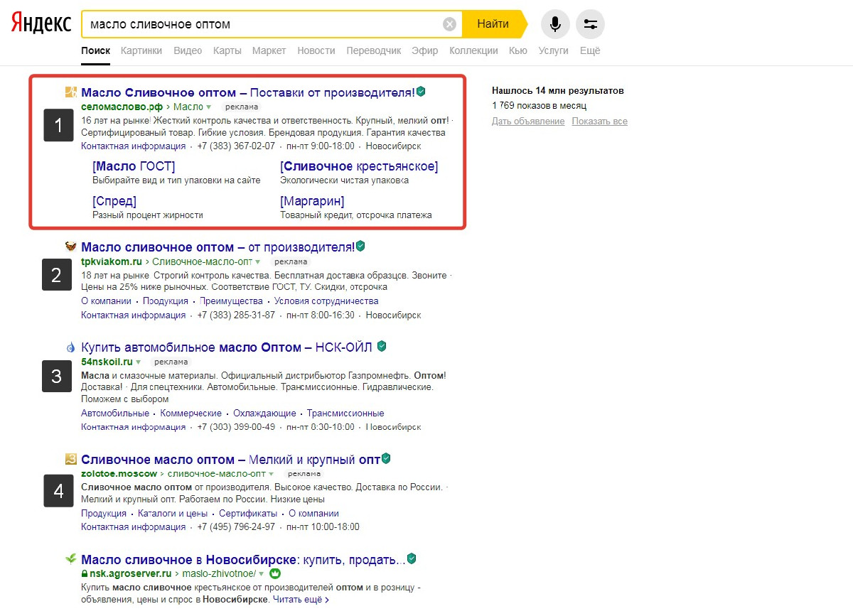Open Трансмиссионные sitelink under 54nskoil.ru

(x=345, y=414)
